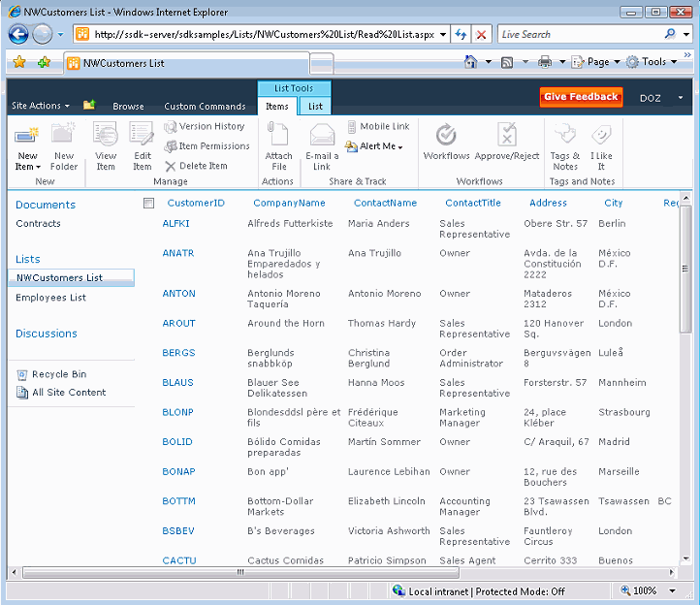The width and height of the screenshot is (700, 605).
Task: Open Version History
Action: [205, 127]
